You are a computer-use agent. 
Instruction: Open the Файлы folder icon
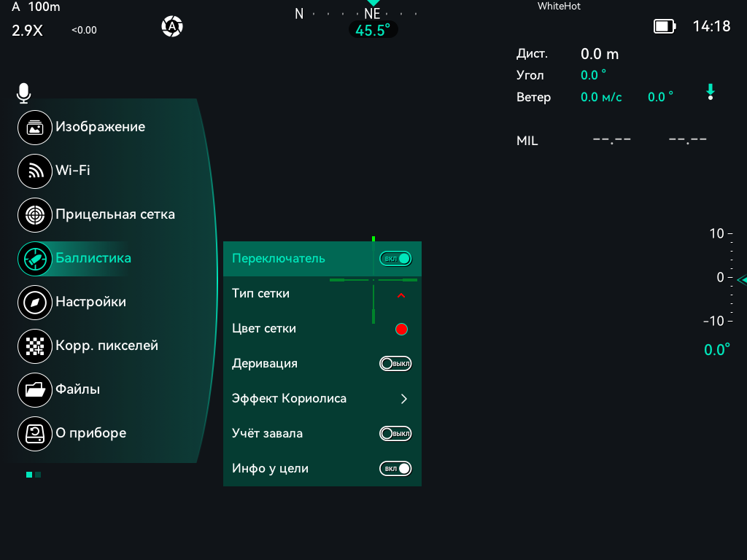(35, 390)
